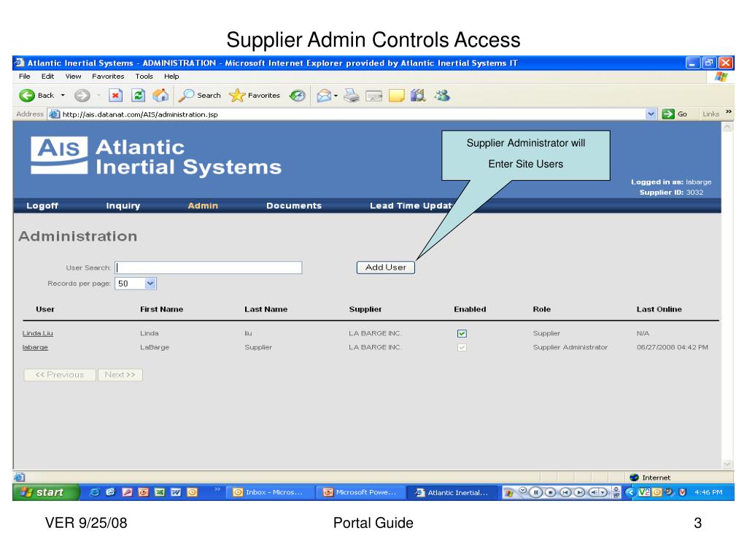Open the Favorites menu
The image size is (747, 560).
pos(108,76)
